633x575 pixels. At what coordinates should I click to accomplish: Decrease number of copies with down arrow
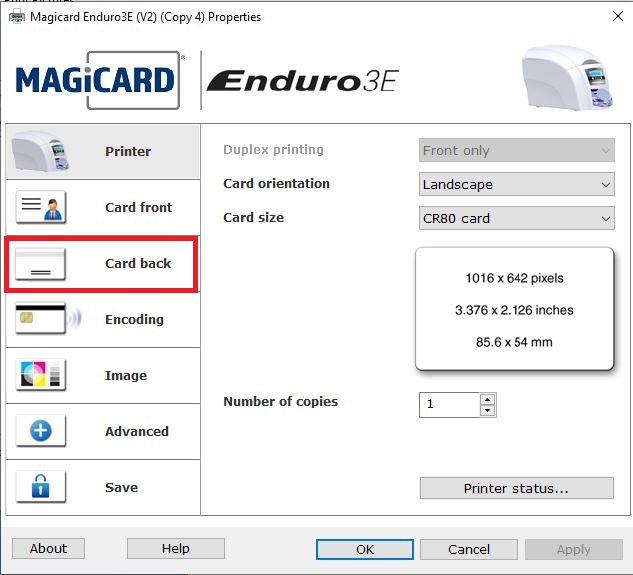pyautogui.click(x=488, y=410)
